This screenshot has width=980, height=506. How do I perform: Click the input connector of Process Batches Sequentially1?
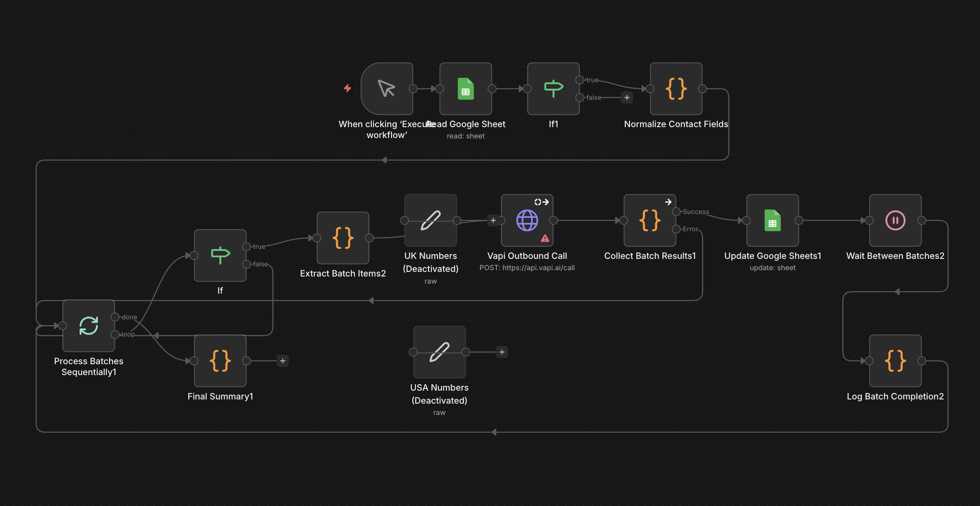pos(62,326)
